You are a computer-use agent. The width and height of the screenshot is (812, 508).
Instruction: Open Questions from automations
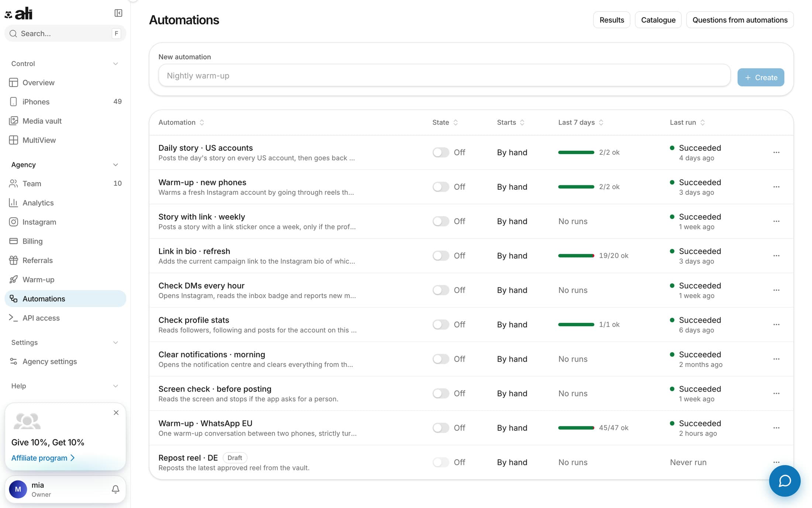[x=740, y=20]
